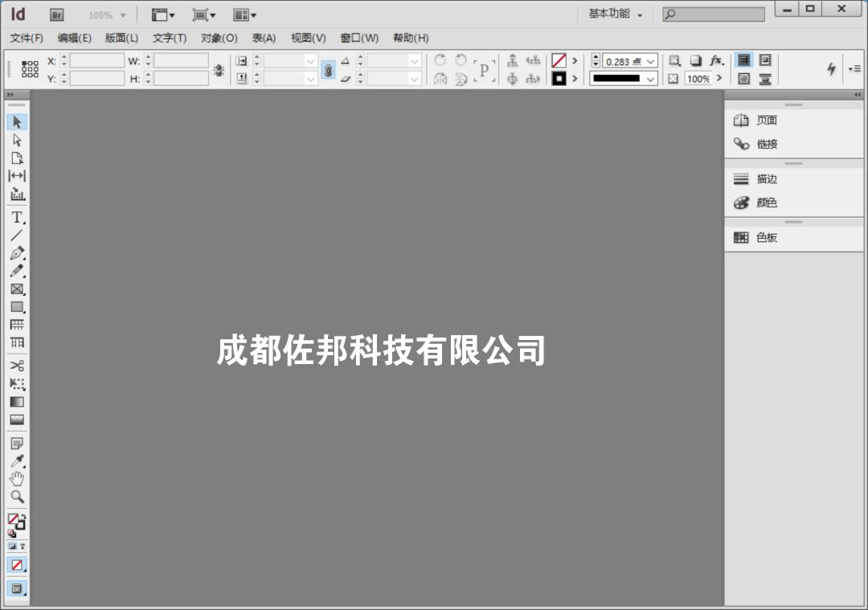Choose the Pen tool
The height and width of the screenshot is (610, 868).
[17, 254]
